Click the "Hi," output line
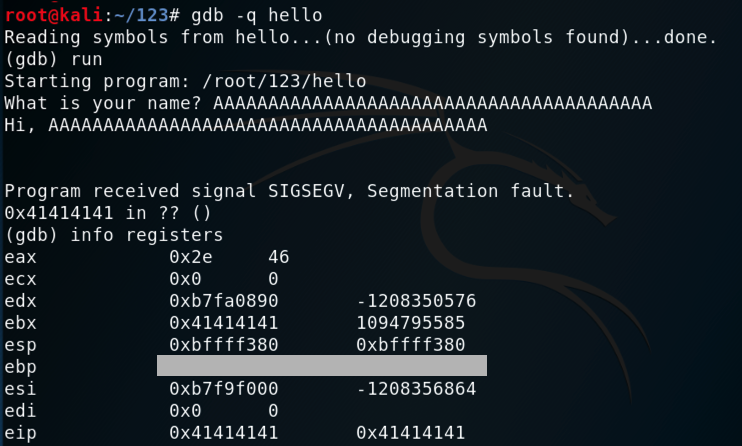 [245, 125]
